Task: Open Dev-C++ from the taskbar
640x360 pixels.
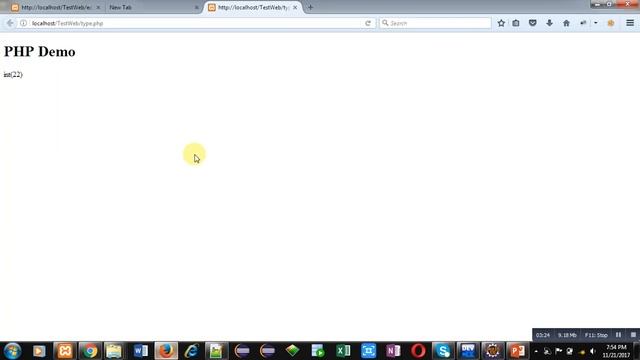Action: [468, 351]
